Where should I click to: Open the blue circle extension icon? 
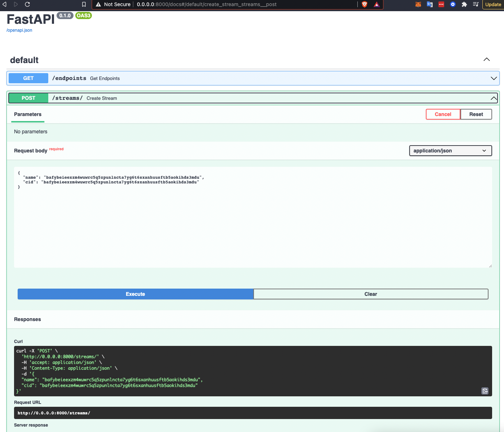click(x=453, y=4)
